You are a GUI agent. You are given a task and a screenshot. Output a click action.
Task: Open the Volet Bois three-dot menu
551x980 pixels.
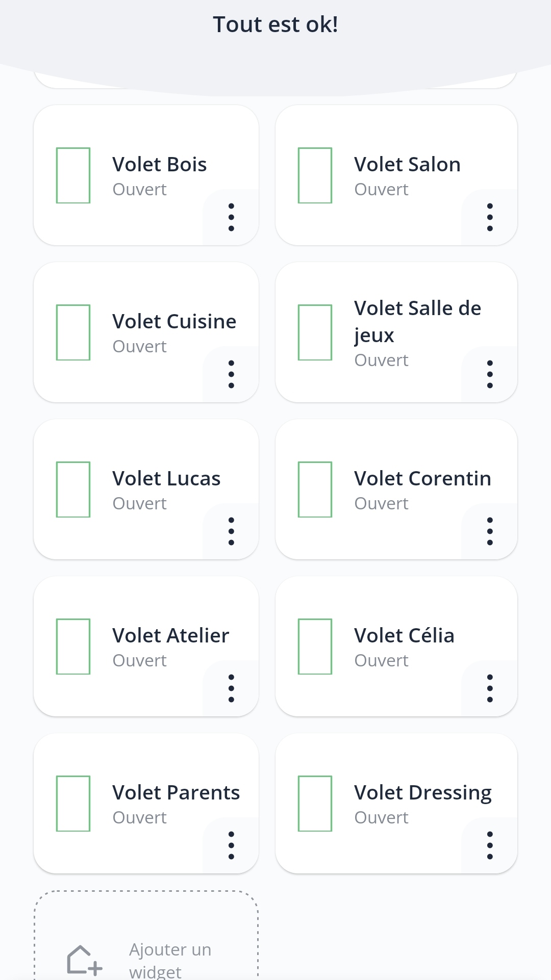coord(231,217)
